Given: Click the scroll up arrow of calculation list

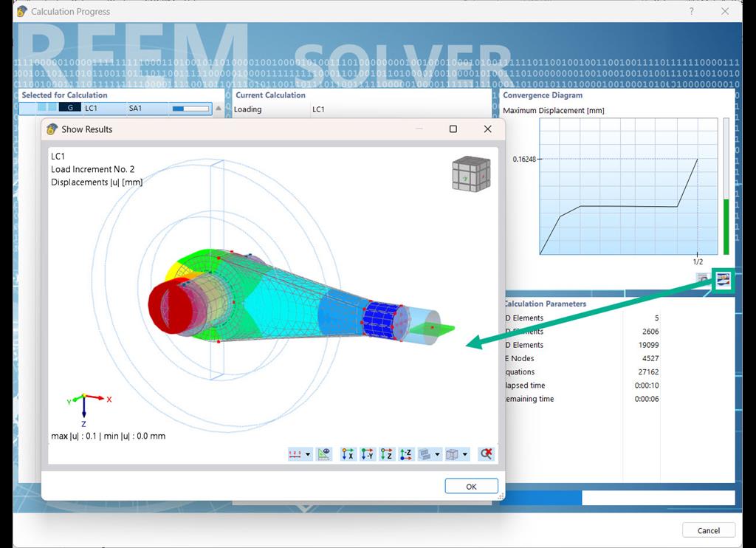Looking at the screenshot, I should [219, 108].
